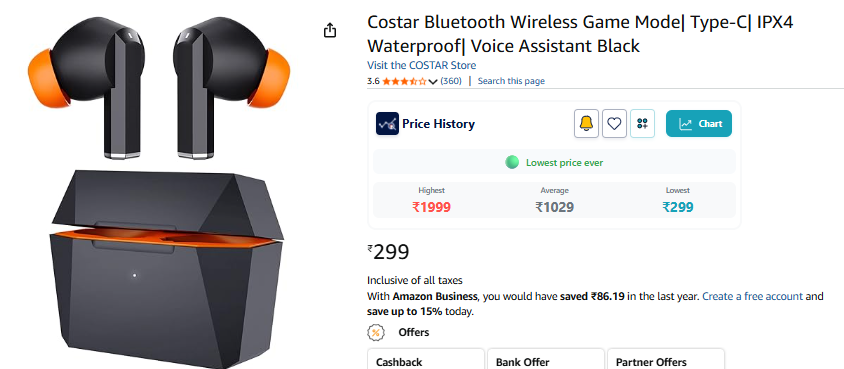Open the price Chart
The image size is (844, 369).
(x=699, y=124)
